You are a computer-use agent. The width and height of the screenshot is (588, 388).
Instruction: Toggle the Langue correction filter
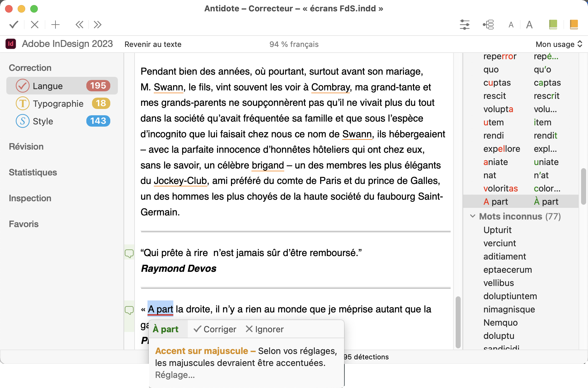pos(62,86)
